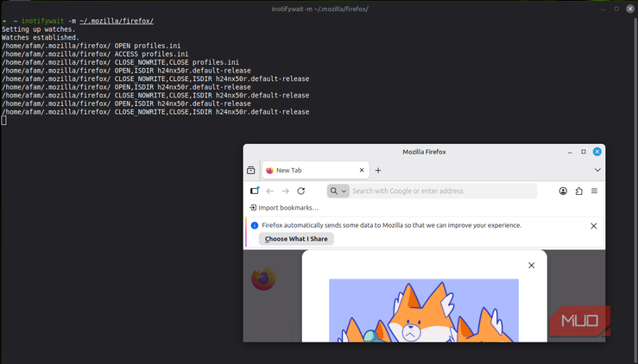This screenshot has width=638, height=364.
Task: Open the Firefox hamburger menu
Action: [x=594, y=191]
